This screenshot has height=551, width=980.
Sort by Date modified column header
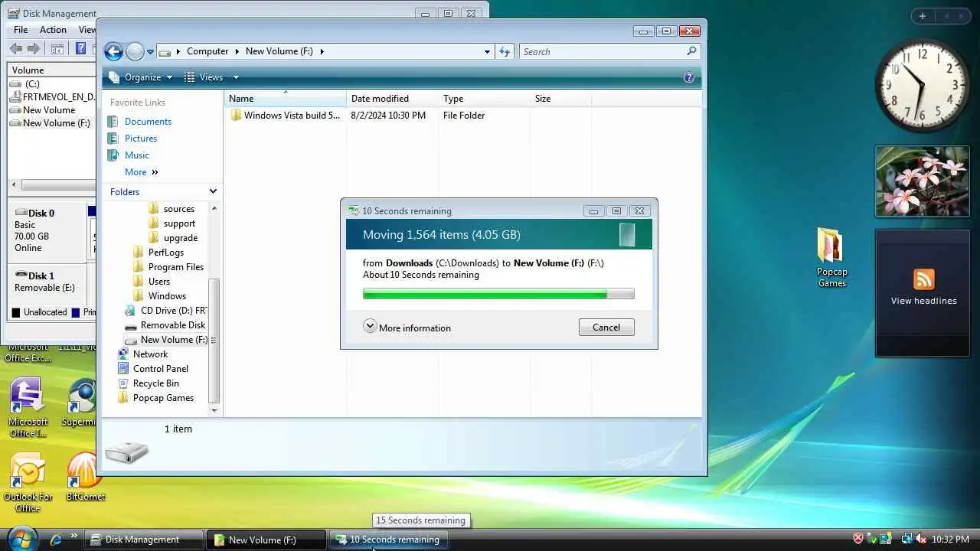[393, 99]
